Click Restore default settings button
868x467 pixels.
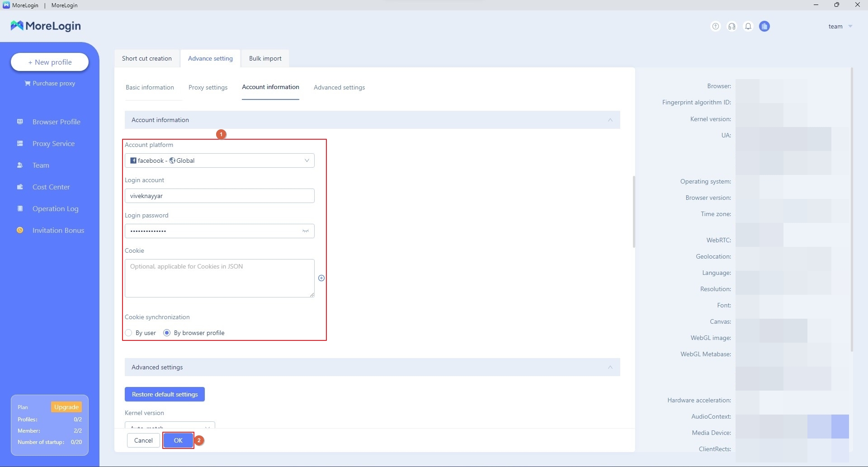[165, 394]
